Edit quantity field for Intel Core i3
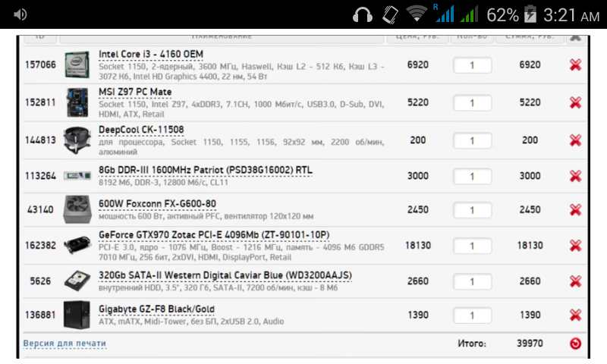Image resolution: width=607 pixels, height=364 pixels. coord(472,65)
